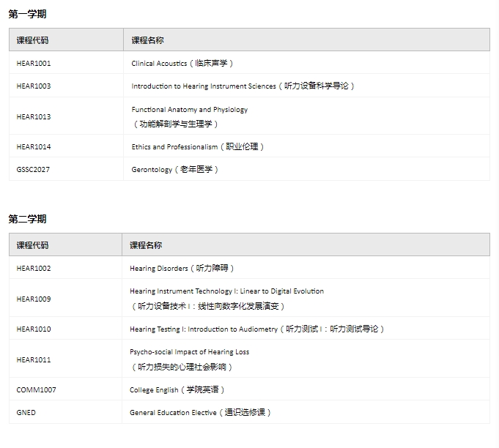This screenshot has height=448, width=499.
Task: Click course code HEAR1011
Action: [x=34, y=360]
